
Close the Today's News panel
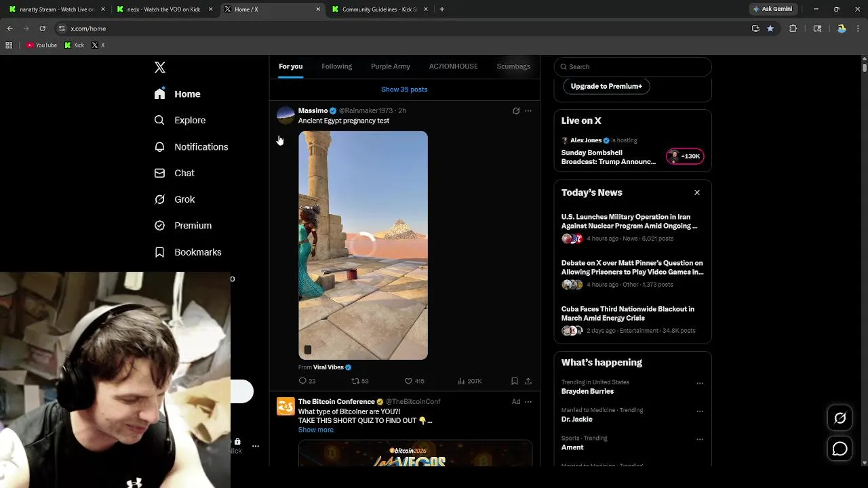[x=697, y=192]
